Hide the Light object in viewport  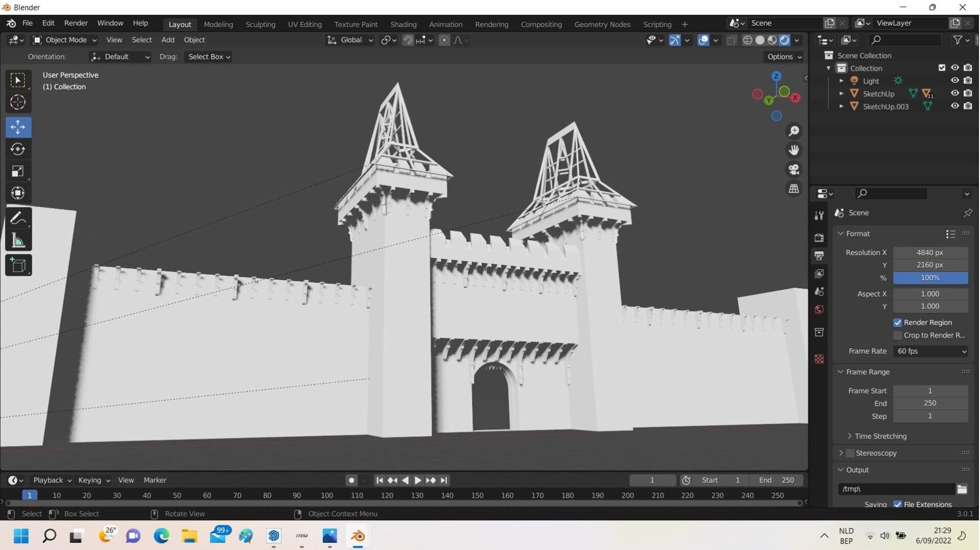(954, 81)
